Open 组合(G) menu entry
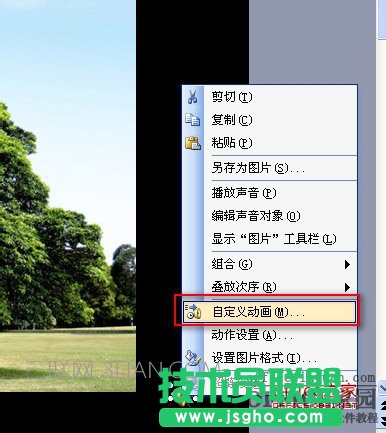This screenshot has height=433, width=386. pos(270,264)
